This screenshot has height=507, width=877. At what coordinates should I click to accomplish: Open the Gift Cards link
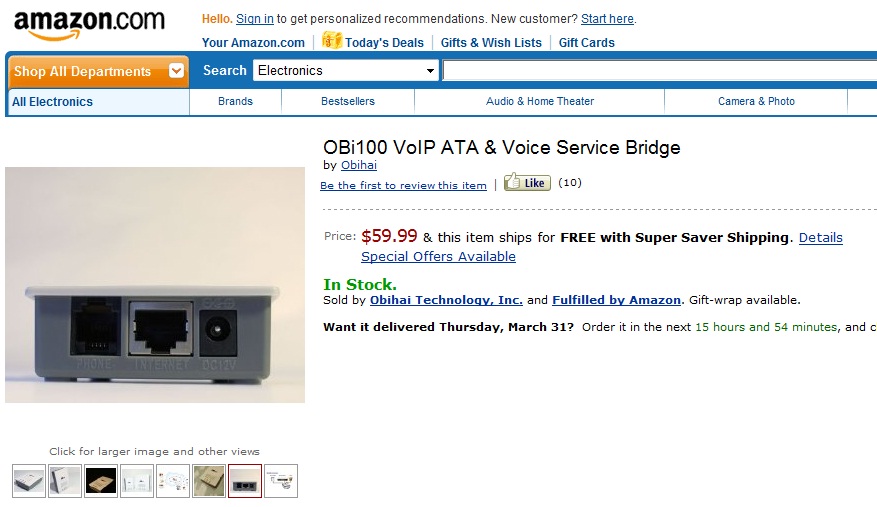(587, 43)
